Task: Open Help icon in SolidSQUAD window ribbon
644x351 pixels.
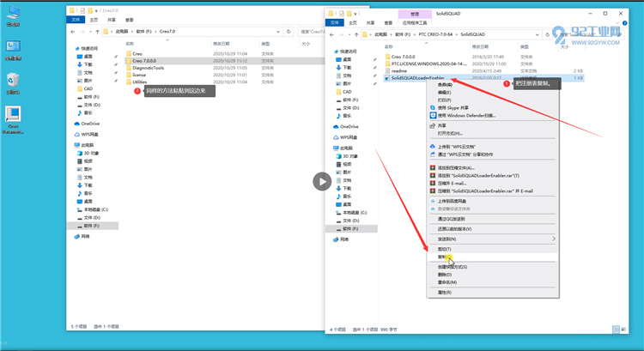Action: click(625, 23)
